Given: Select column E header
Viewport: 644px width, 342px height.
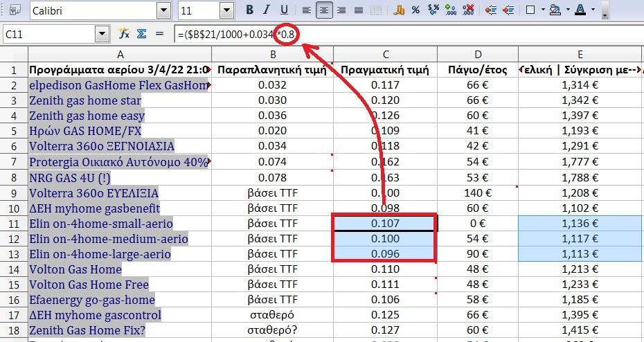Looking at the screenshot, I should pos(580,54).
